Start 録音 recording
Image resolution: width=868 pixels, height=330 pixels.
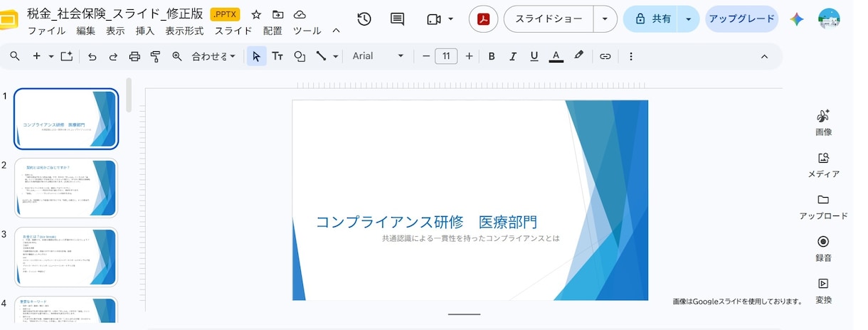click(x=823, y=248)
